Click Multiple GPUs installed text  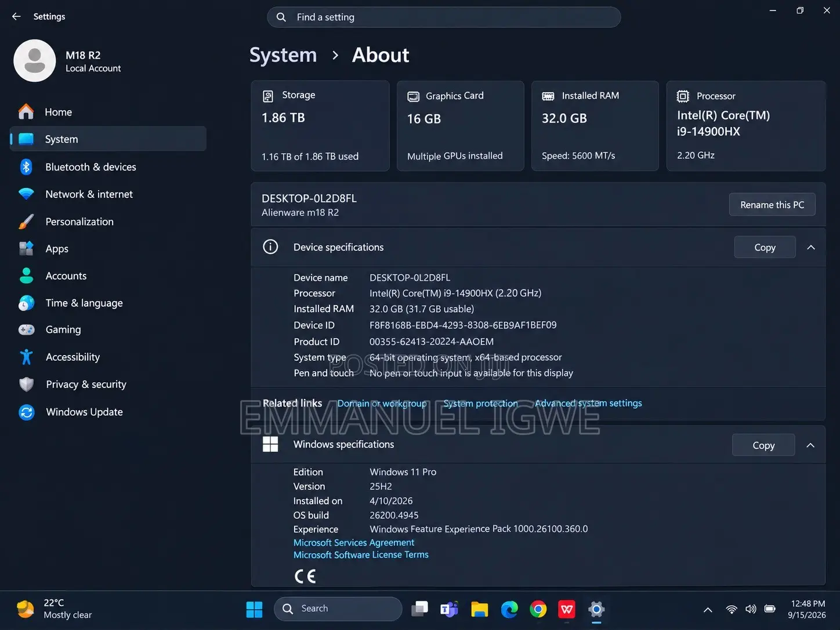tap(455, 156)
